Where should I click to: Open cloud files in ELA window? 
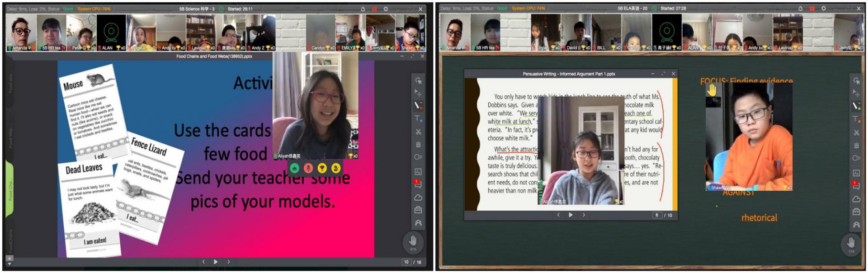pyautogui.click(x=856, y=199)
